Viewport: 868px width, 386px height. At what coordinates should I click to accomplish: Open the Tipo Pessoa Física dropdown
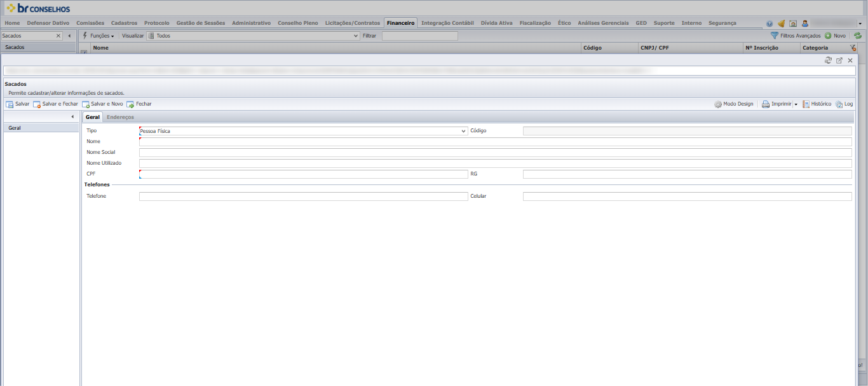tap(303, 131)
